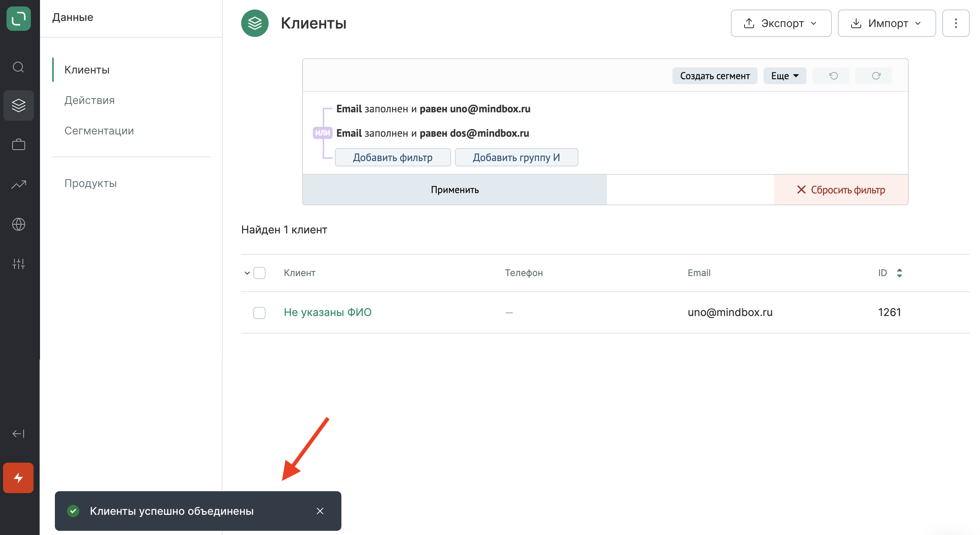The image size is (980, 535).
Task: Apply the filter with Применить
Action: (455, 190)
